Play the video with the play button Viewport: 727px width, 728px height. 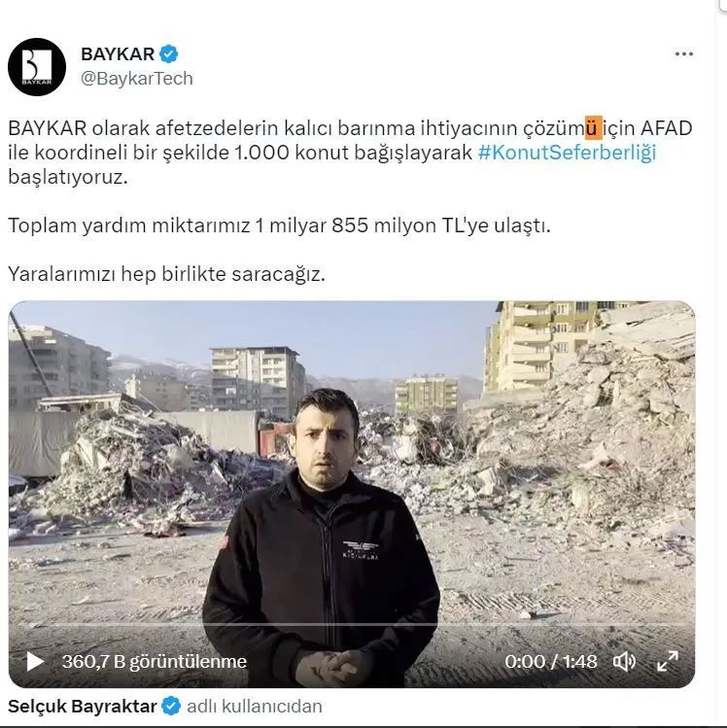(35, 662)
